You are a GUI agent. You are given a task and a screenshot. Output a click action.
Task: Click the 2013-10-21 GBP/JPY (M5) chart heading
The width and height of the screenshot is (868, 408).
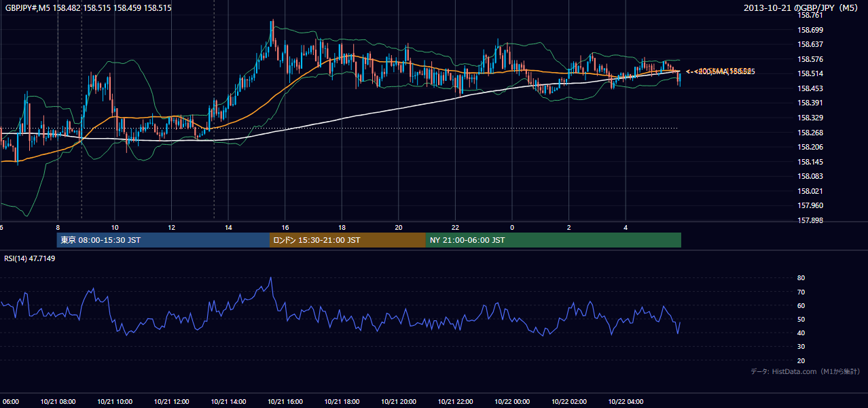click(801, 8)
